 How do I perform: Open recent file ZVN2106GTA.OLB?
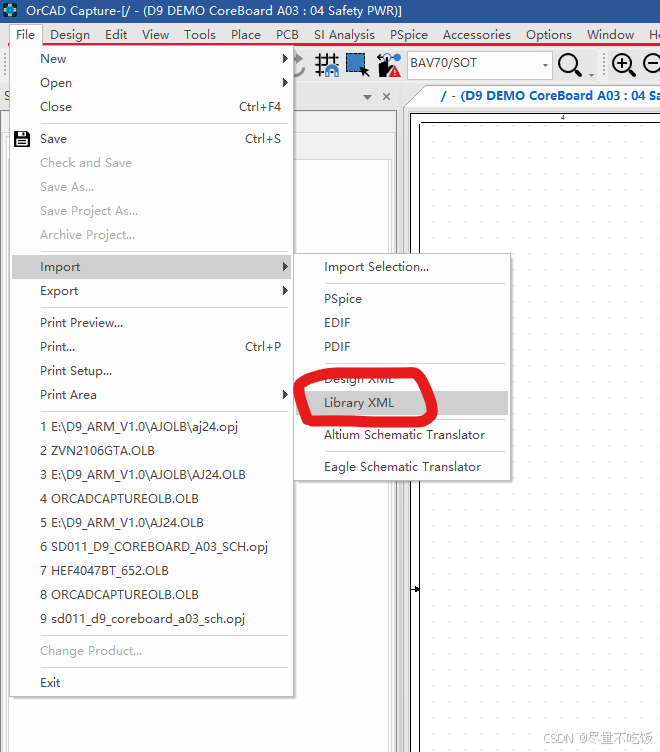coord(152,450)
